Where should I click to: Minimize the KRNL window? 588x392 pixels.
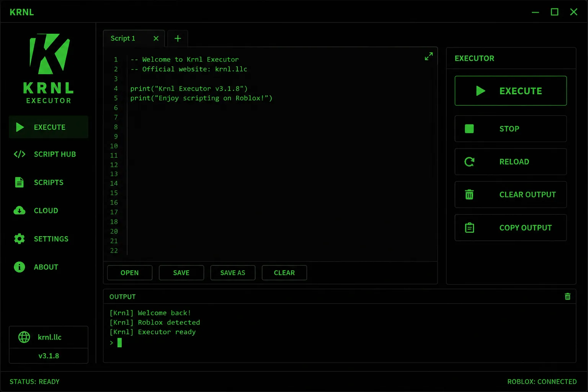coord(536,12)
